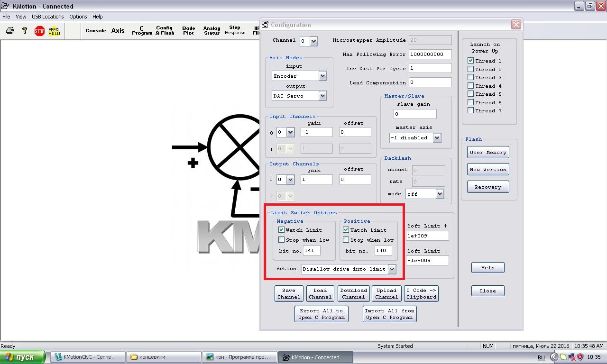Click Positive bit no. field showing 140
607x364 pixels.
point(383,250)
